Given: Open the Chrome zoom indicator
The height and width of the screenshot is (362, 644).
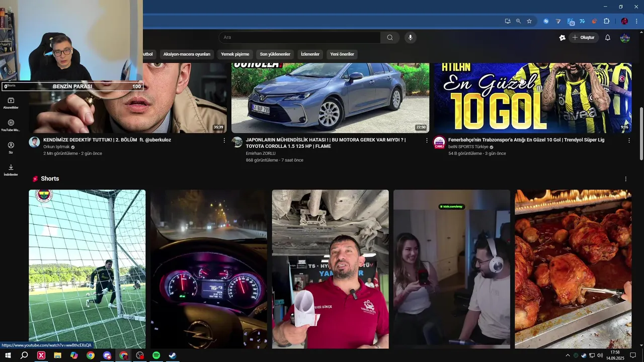Looking at the screenshot, I should coord(518,21).
